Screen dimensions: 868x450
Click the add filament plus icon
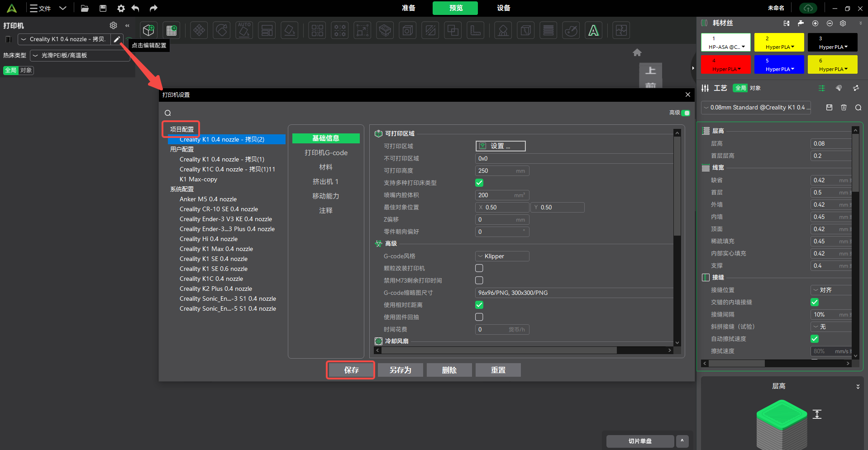click(x=815, y=23)
